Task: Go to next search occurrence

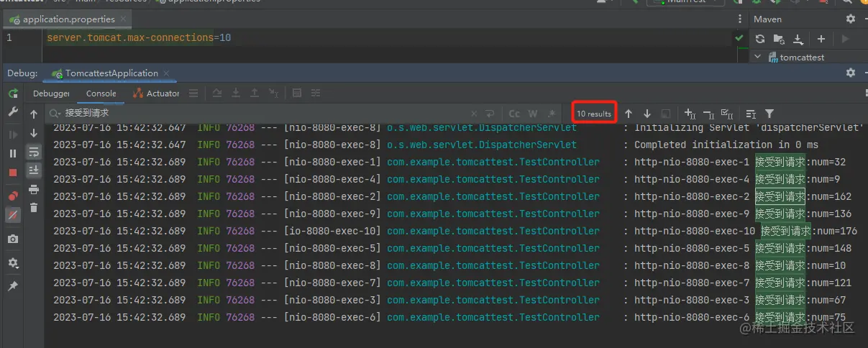Action: [x=647, y=114]
